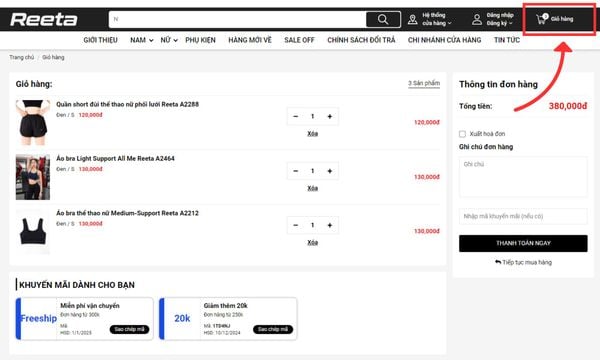
Task: Click the search magnifier icon
Action: point(383,19)
